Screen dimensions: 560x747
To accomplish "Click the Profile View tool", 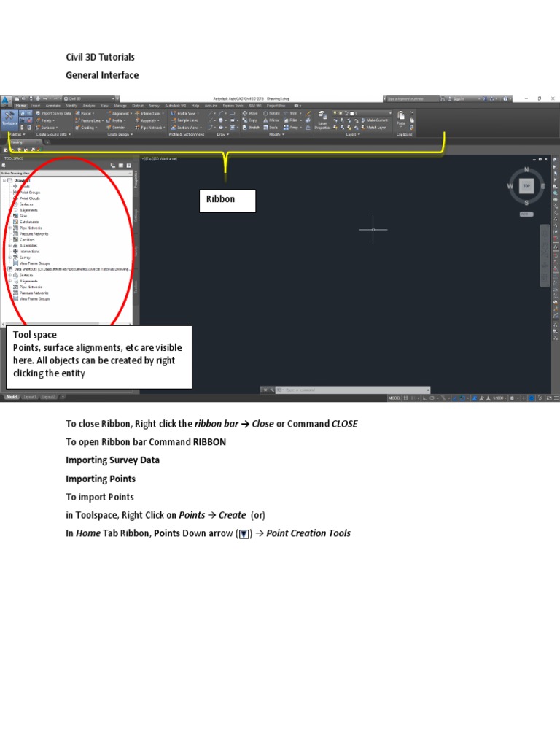I will tap(184, 113).
